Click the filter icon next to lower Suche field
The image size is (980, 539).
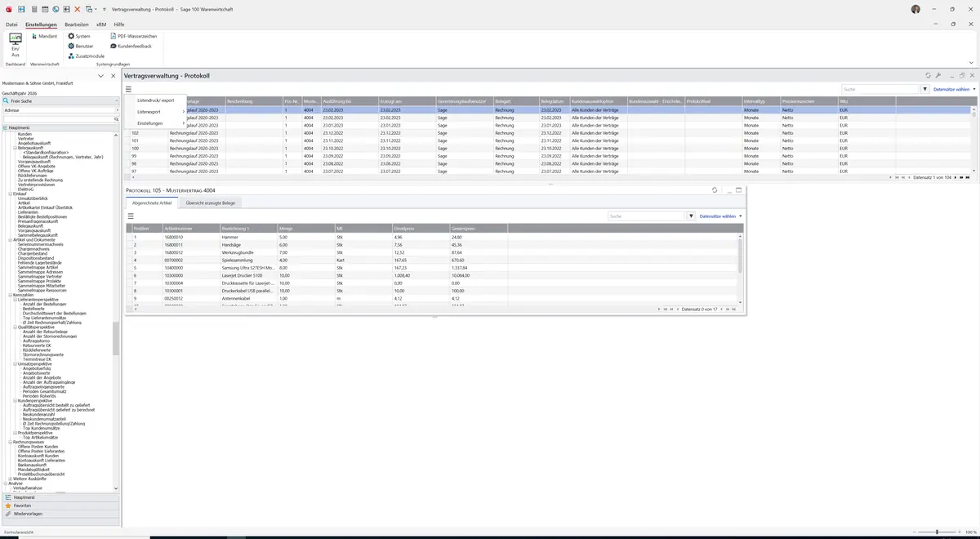[x=692, y=216]
